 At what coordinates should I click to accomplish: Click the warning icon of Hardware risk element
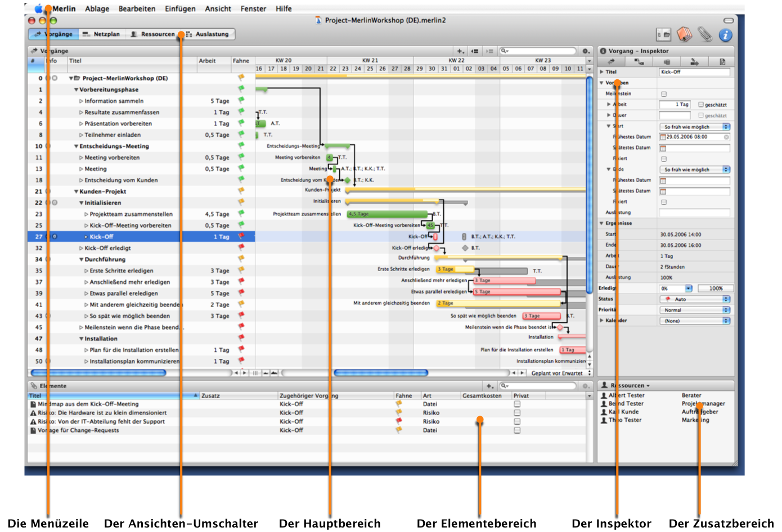click(x=33, y=413)
